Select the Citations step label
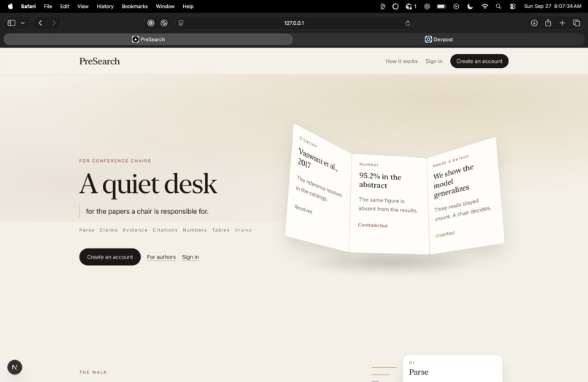This screenshot has width=588, height=382. [x=165, y=230]
